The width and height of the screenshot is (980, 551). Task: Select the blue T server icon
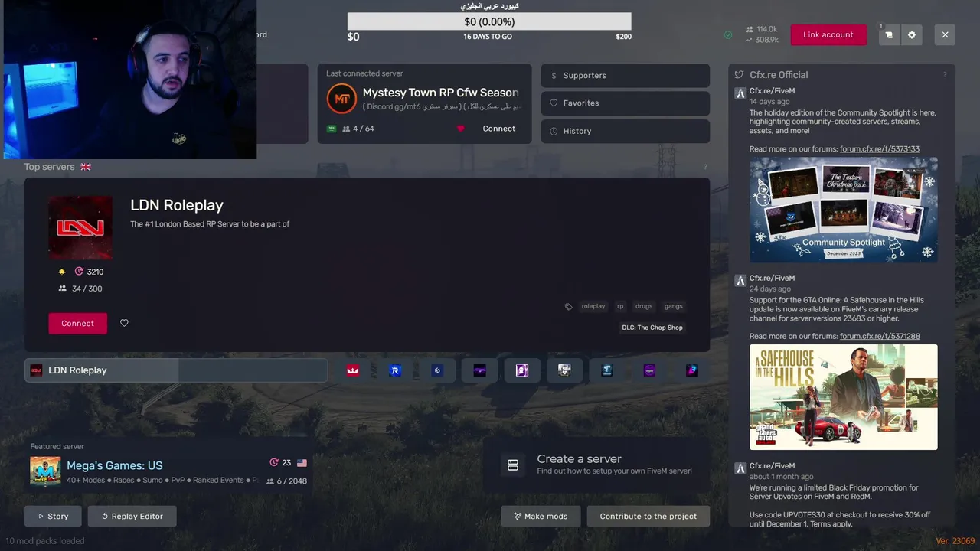pos(607,370)
